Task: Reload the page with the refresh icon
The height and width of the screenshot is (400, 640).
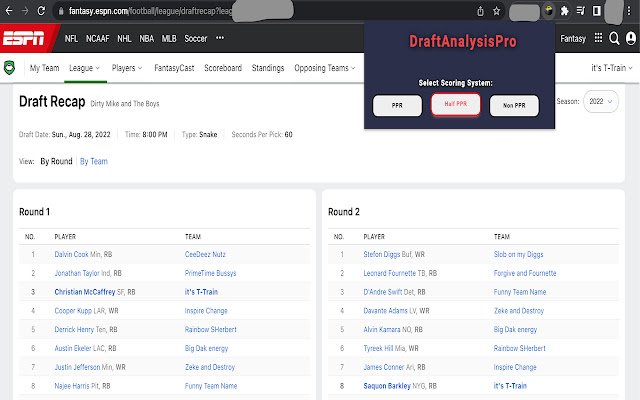Action: (41, 11)
